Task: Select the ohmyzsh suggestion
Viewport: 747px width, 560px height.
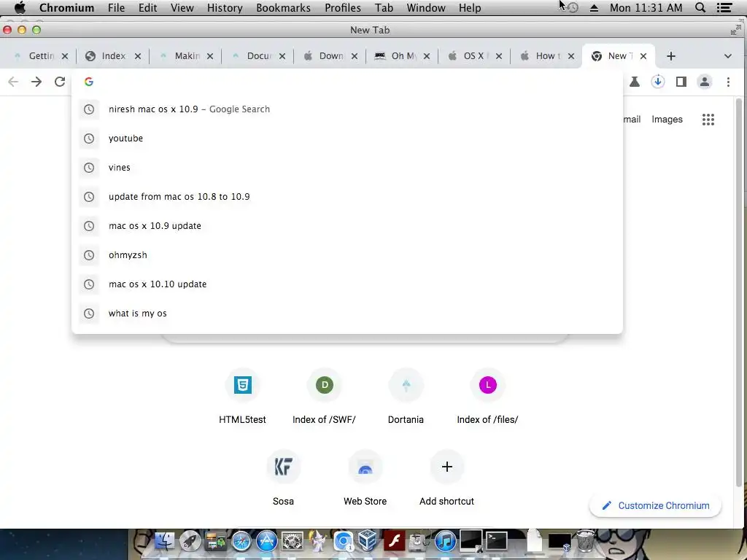Action: click(347, 254)
